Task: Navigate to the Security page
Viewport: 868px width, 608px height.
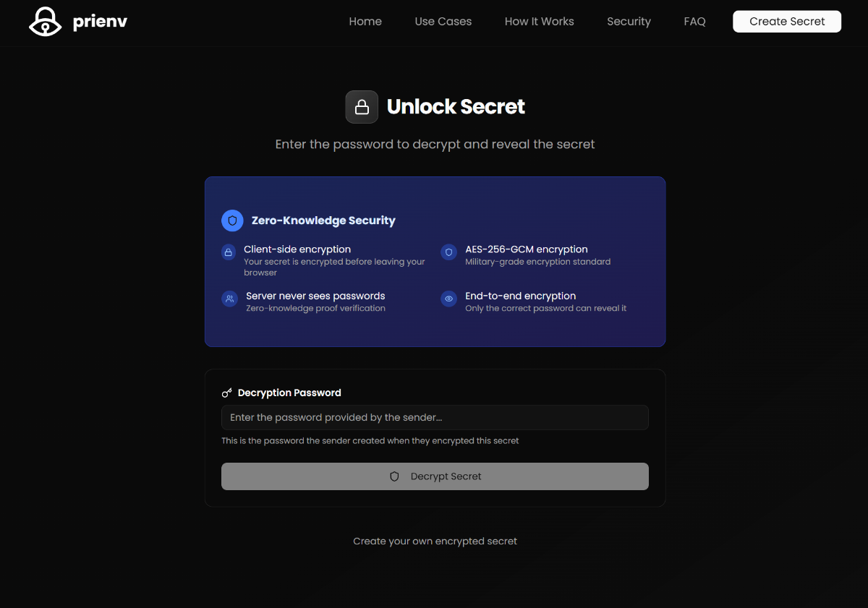Action: point(629,22)
